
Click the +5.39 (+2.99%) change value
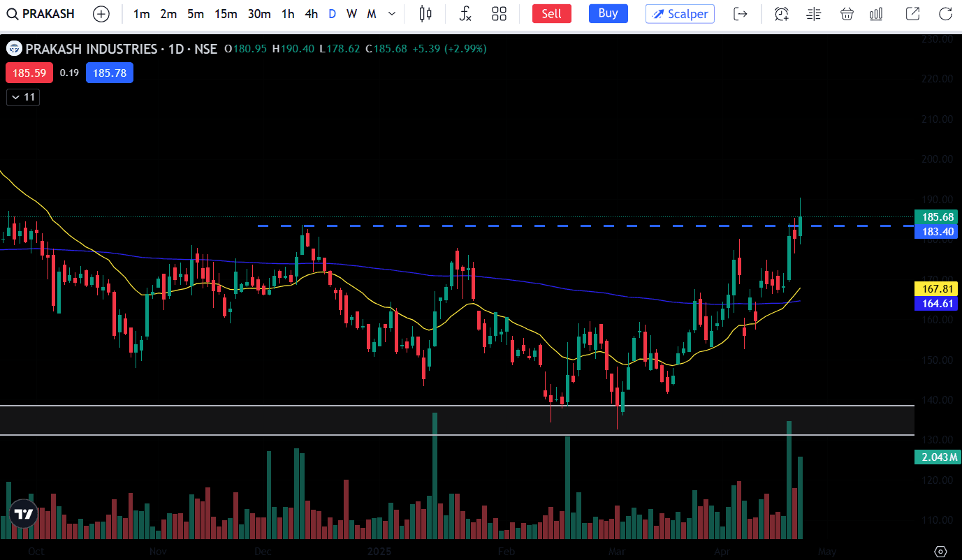[x=449, y=49]
